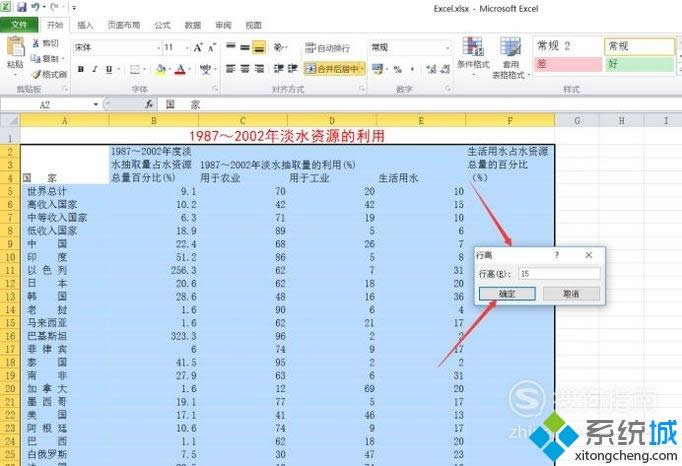Decrease indent in alignment group
The image size is (682, 466).
click(278, 69)
